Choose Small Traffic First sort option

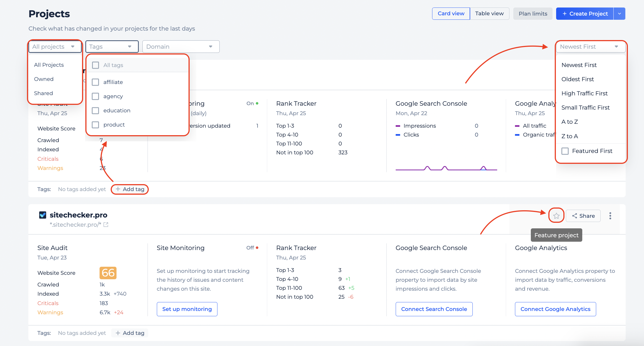(x=585, y=108)
